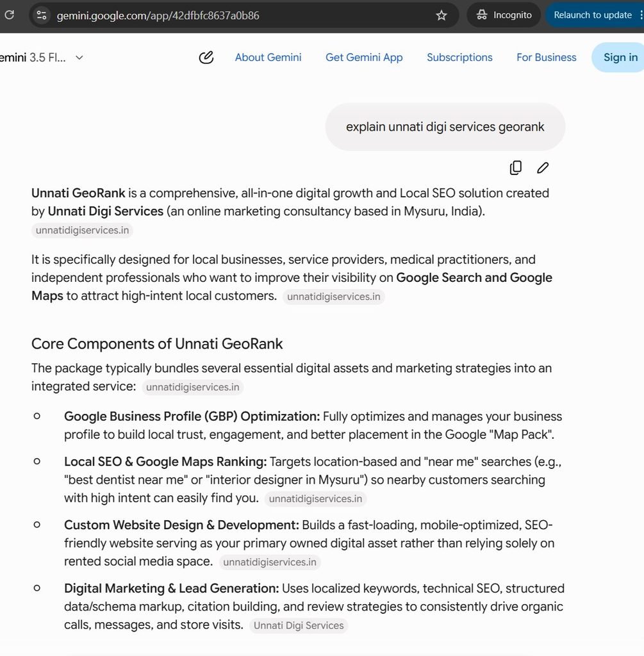Image resolution: width=644 pixels, height=656 pixels.
Task: Open About Gemini link
Action: click(268, 57)
